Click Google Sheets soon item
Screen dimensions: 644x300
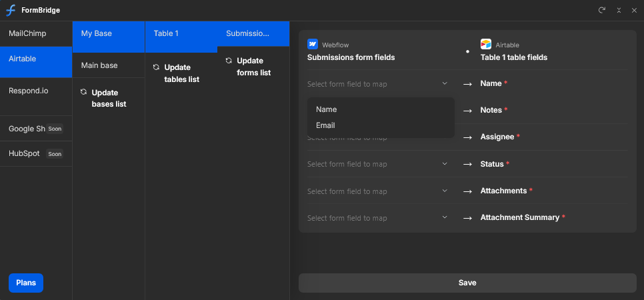(36, 129)
